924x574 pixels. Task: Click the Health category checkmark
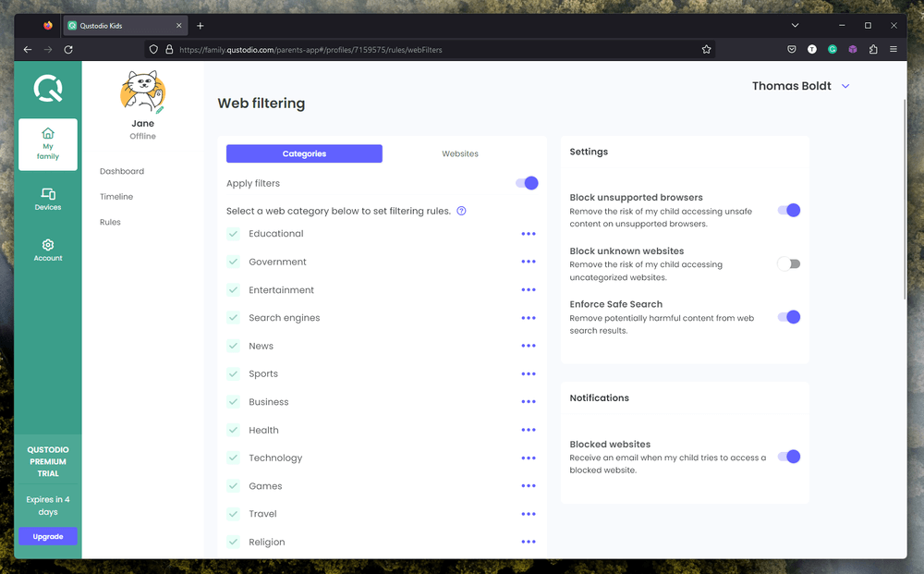pyautogui.click(x=234, y=430)
